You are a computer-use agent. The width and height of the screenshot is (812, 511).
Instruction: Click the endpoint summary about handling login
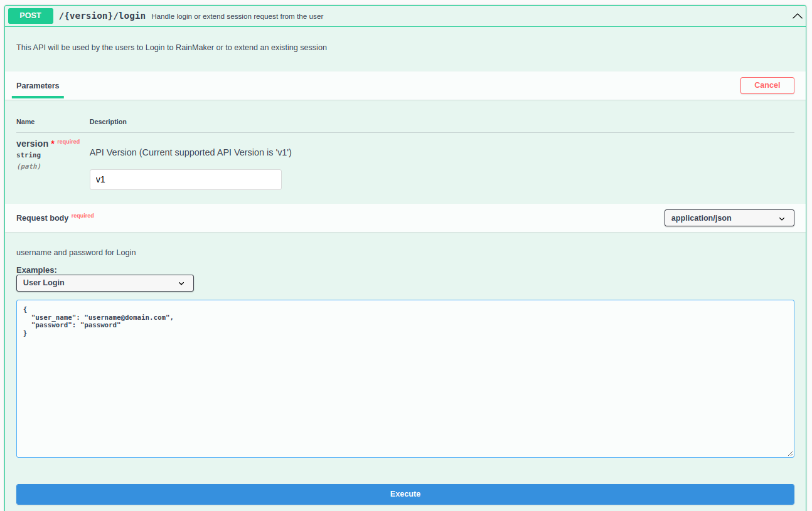click(237, 16)
